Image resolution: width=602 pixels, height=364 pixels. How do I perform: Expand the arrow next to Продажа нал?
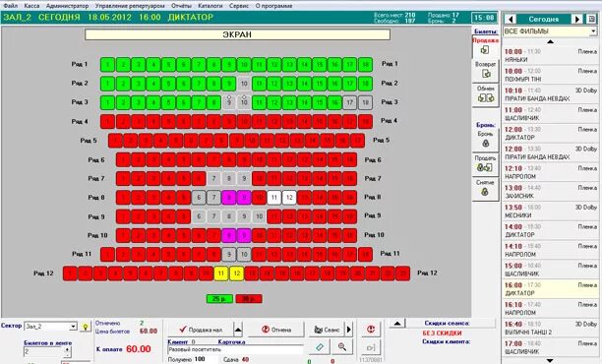(x=238, y=330)
